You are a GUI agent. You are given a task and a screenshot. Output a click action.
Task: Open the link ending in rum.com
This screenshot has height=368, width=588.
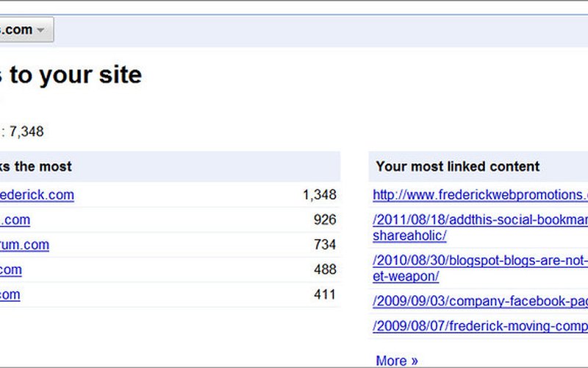24,244
